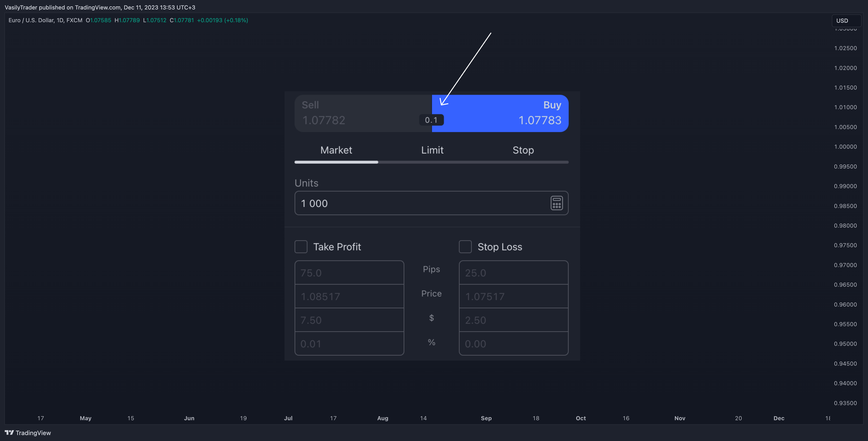Click the Units input field showing 1 000
The height and width of the screenshot is (441, 868).
pos(431,203)
